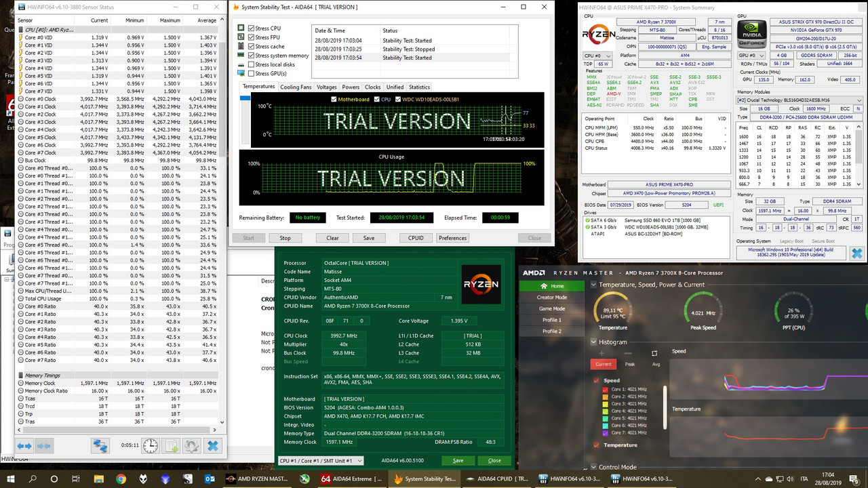Click the NVIDIA GeForce logo
This screenshot has width=868, height=488.
[753, 35]
